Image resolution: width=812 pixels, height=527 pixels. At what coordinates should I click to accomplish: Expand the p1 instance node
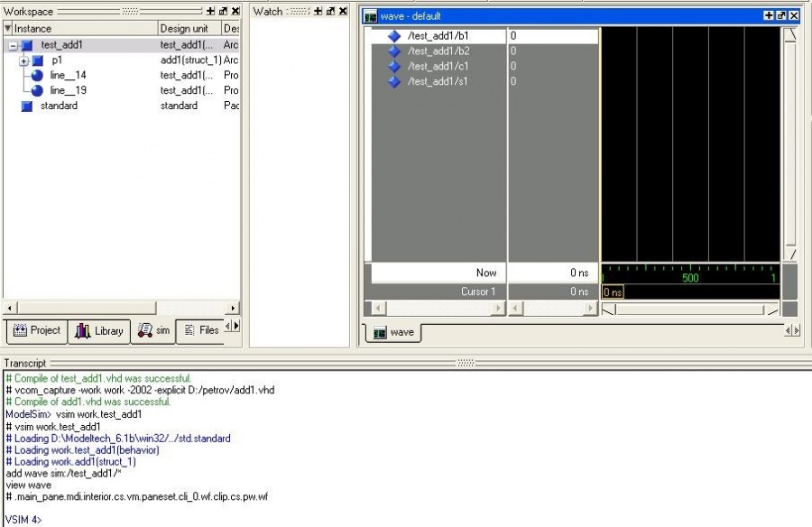click(23, 60)
